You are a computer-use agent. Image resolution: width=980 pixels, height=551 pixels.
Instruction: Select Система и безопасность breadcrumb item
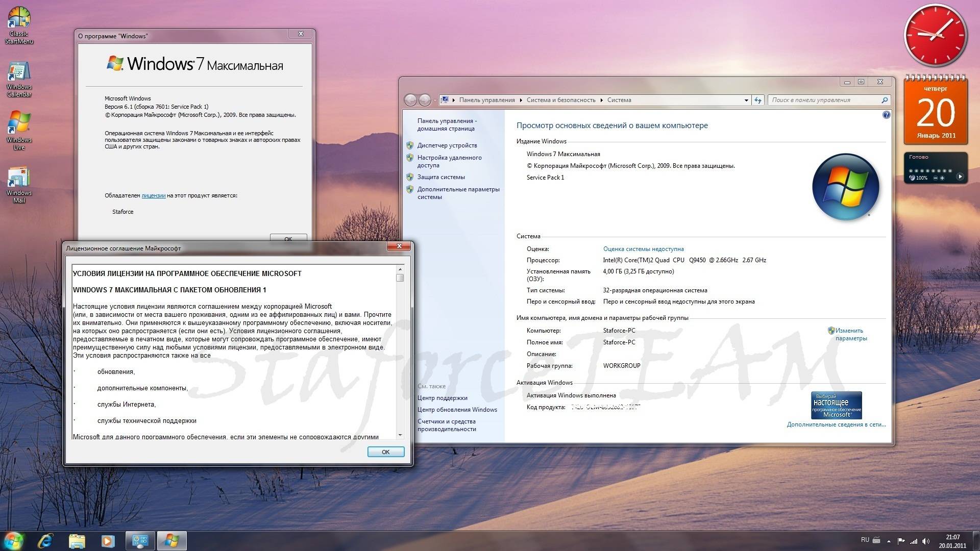tap(561, 100)
